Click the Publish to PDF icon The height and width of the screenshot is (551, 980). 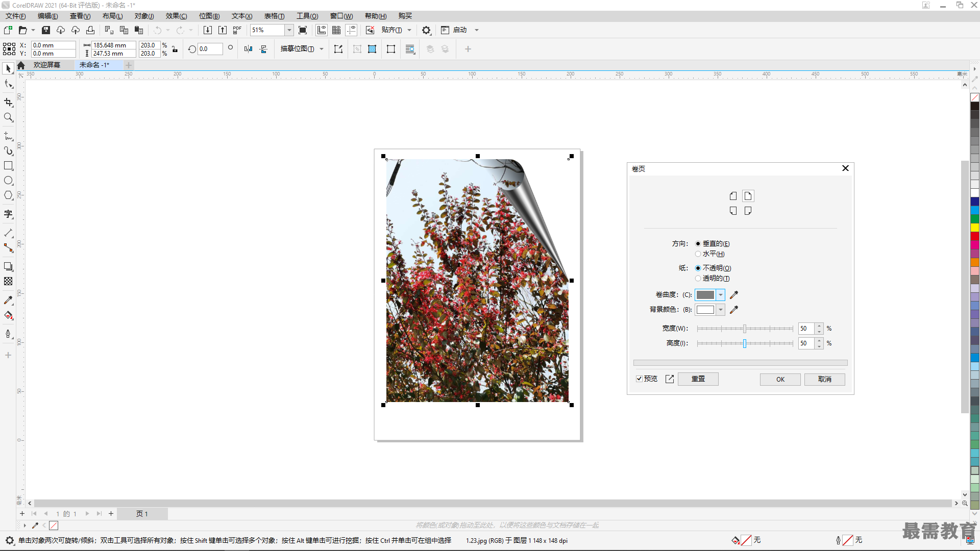(237, 30)
